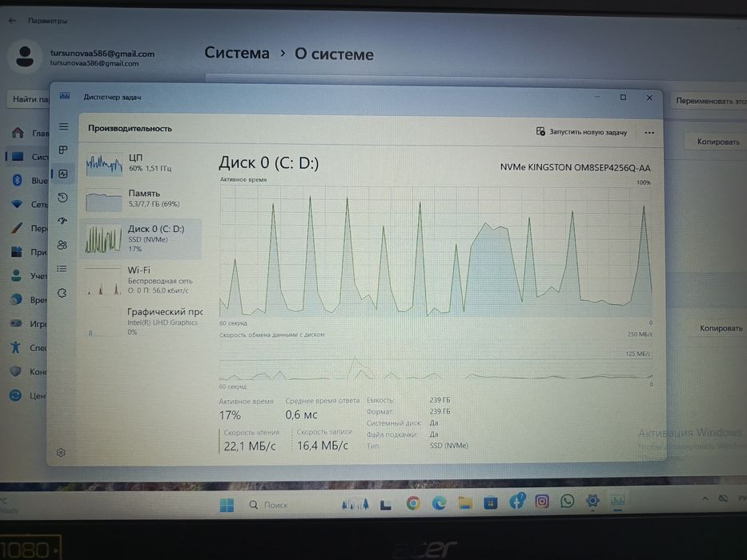Screen dimensions: 747x560
Task: Open Gaming item in Settings sidebar
Action: point(30,323)
